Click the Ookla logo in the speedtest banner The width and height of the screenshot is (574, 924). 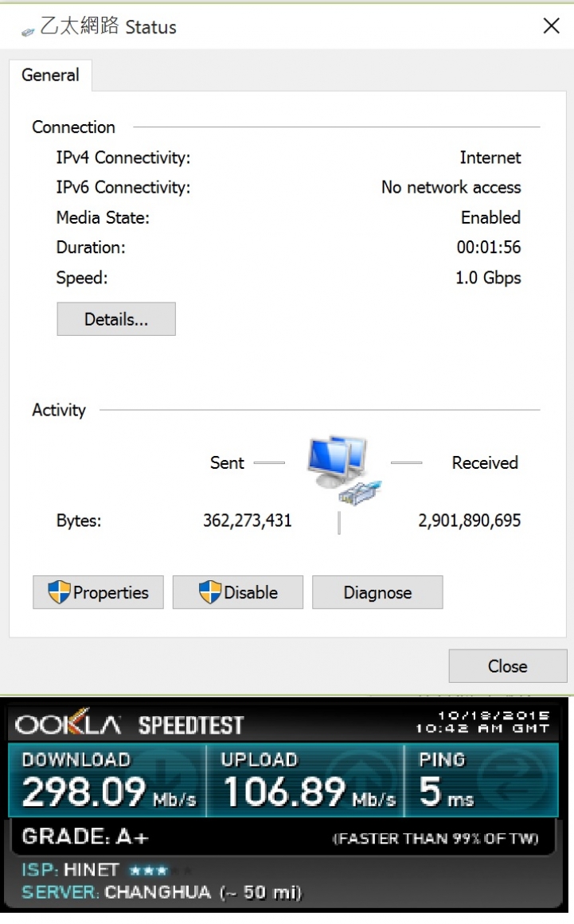point(68,723)
